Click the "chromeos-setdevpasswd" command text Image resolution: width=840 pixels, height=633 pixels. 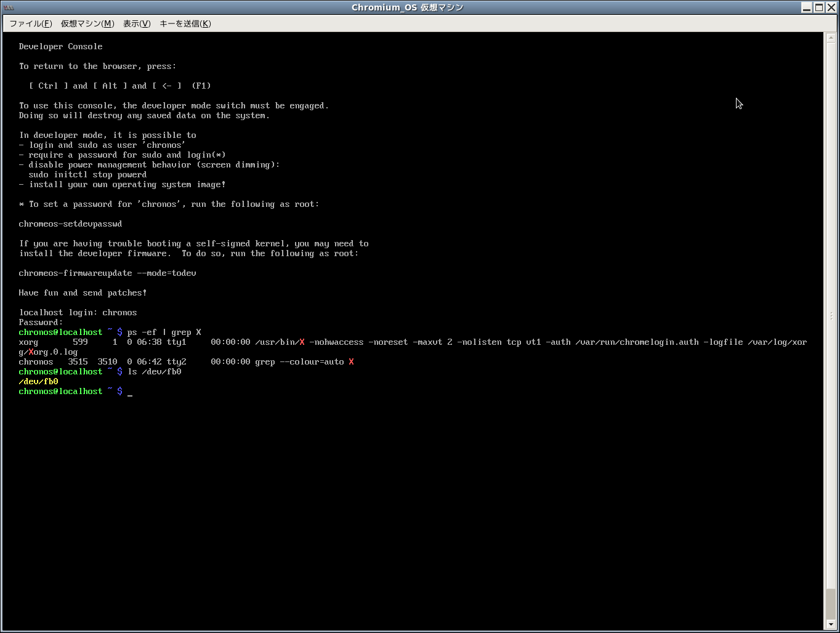coord(71,224)
